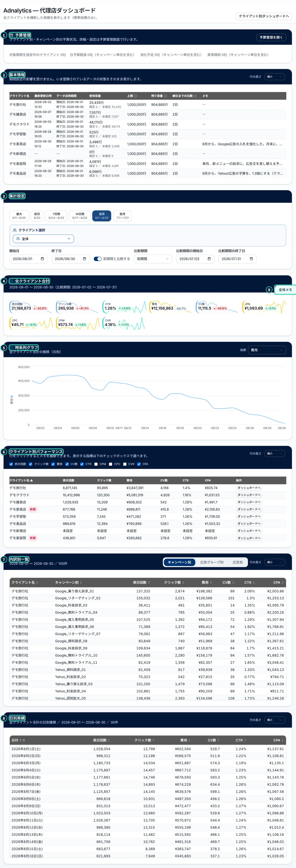The height and width of the screenshot is (868, 296).
Task: Click ダッシュボードへ for デモ旅行社 row
Action: coord(249,488)
